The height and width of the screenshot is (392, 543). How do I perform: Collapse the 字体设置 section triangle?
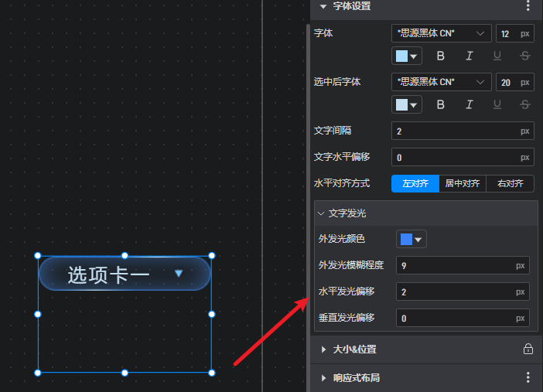pyautogui.click(x=323, y=6)
